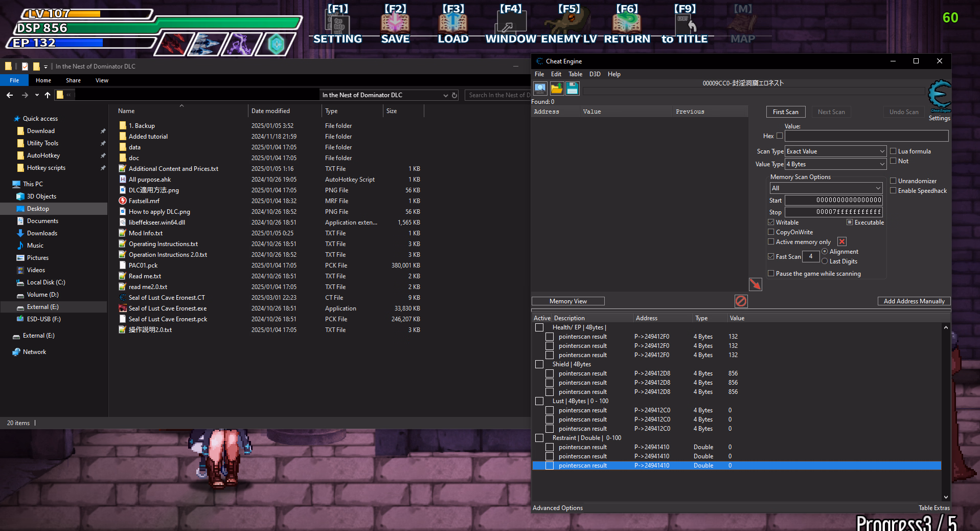The image size is (980, 531).
Task: Toggle CopyOnWrite checkbox
Action: pos(771,232)
